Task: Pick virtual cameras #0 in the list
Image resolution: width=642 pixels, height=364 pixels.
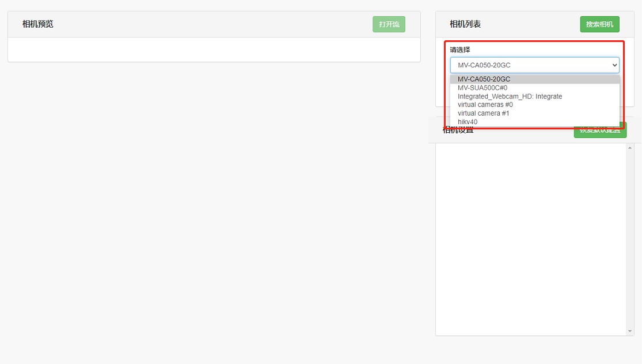Action: coord(485,105)
